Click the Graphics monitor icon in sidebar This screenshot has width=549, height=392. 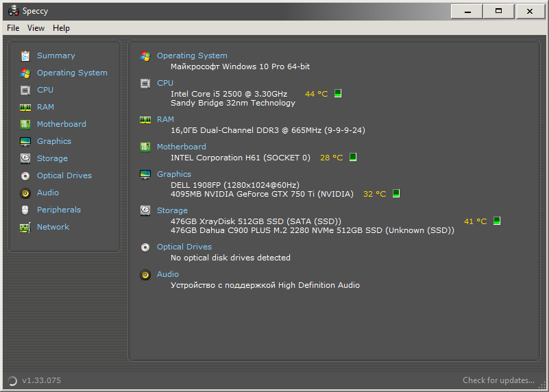(25, 141)
